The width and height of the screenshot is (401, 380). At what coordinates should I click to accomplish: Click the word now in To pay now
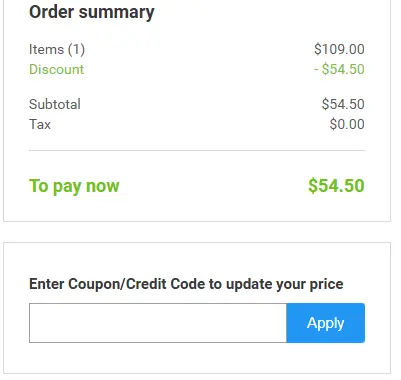102,186
